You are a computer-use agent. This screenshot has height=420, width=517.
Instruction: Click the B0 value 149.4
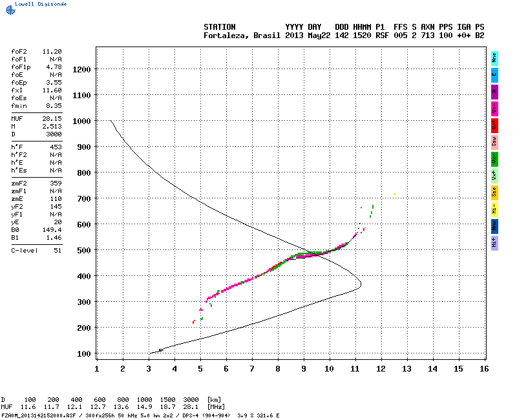coord(52,230)
